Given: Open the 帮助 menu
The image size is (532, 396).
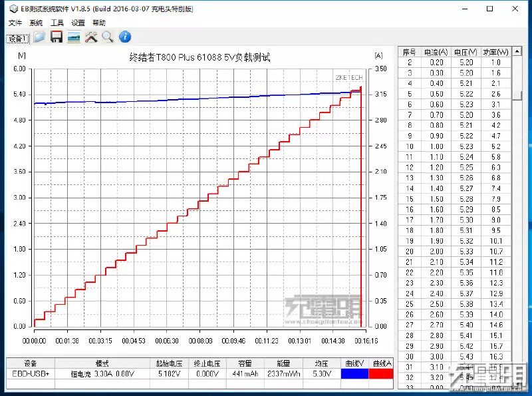Looking at the screenshot, I should pyautogui.click(x=98, y=23).
